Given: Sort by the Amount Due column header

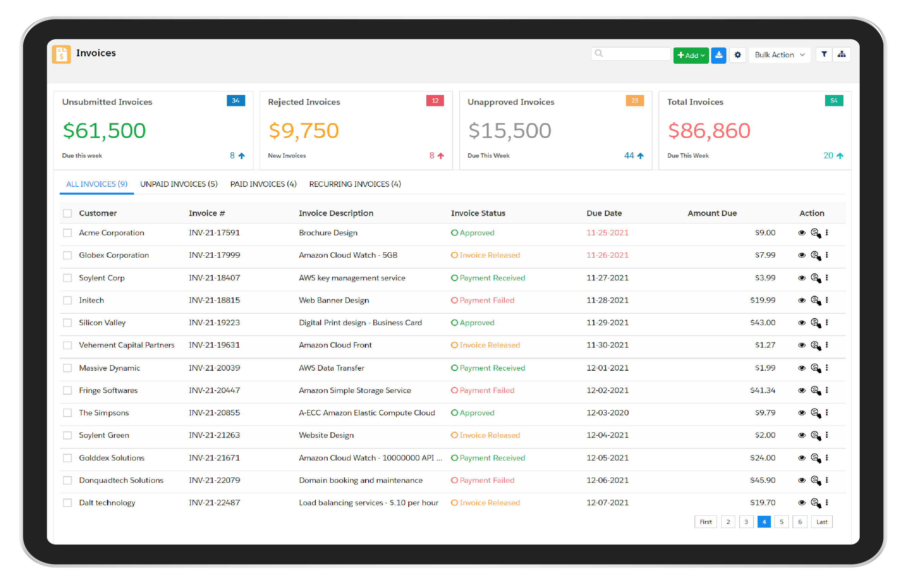Looking at the screenshot, I should [x=712, y=213].
